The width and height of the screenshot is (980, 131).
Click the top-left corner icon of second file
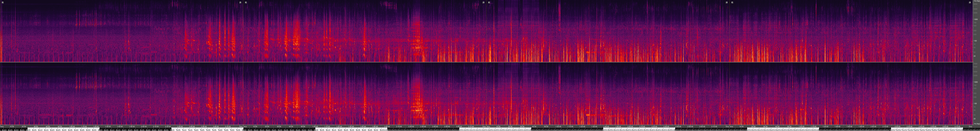pyautogui.click(x=246, y=2)
